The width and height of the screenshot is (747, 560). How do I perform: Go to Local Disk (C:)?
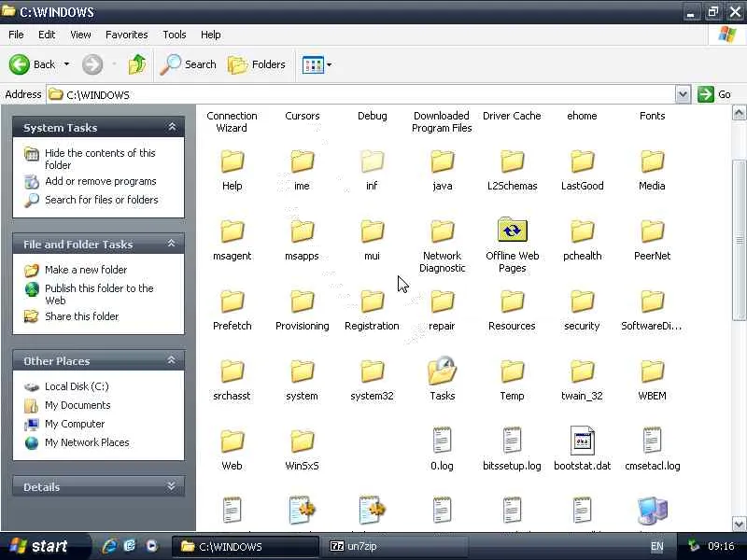click(77, 386)
